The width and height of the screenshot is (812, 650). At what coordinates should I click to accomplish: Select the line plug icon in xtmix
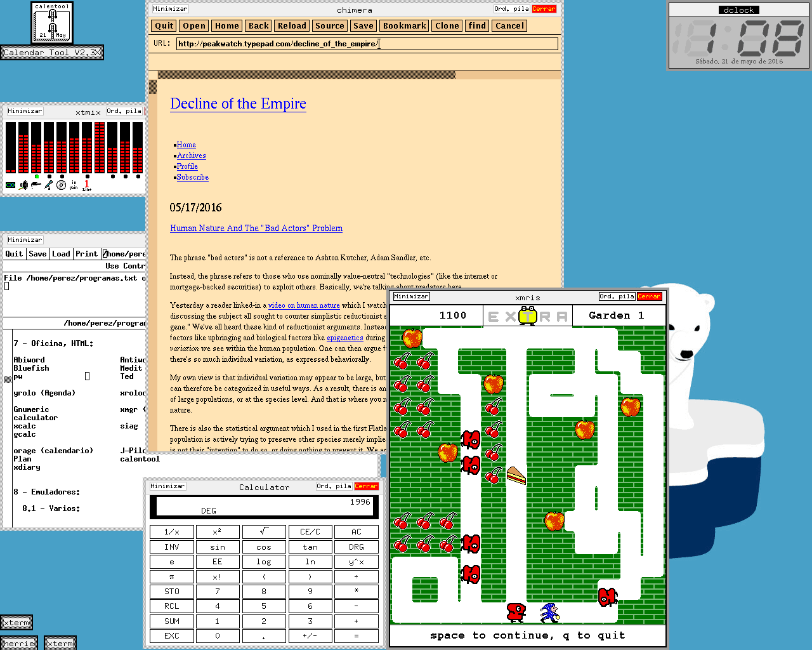point(36,185)
